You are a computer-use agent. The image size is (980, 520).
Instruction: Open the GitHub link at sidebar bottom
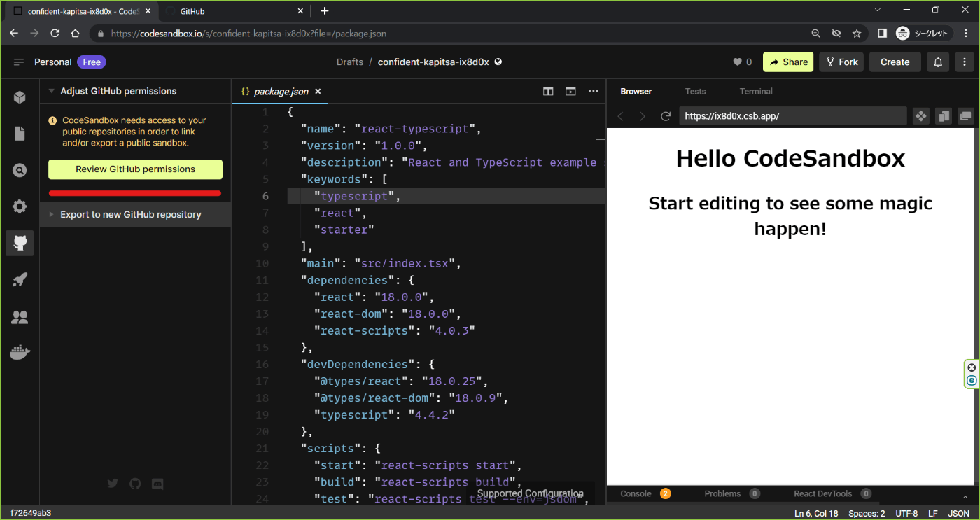tap(135, 483)
